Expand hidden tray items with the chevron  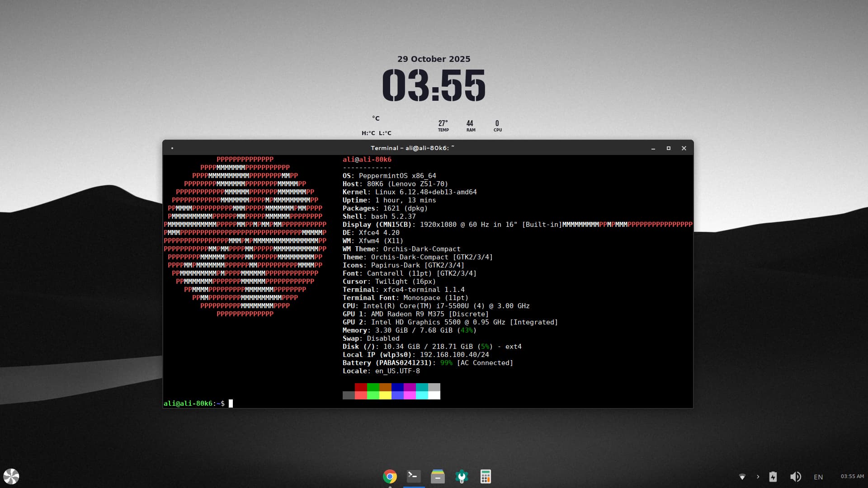coord(758,477)
